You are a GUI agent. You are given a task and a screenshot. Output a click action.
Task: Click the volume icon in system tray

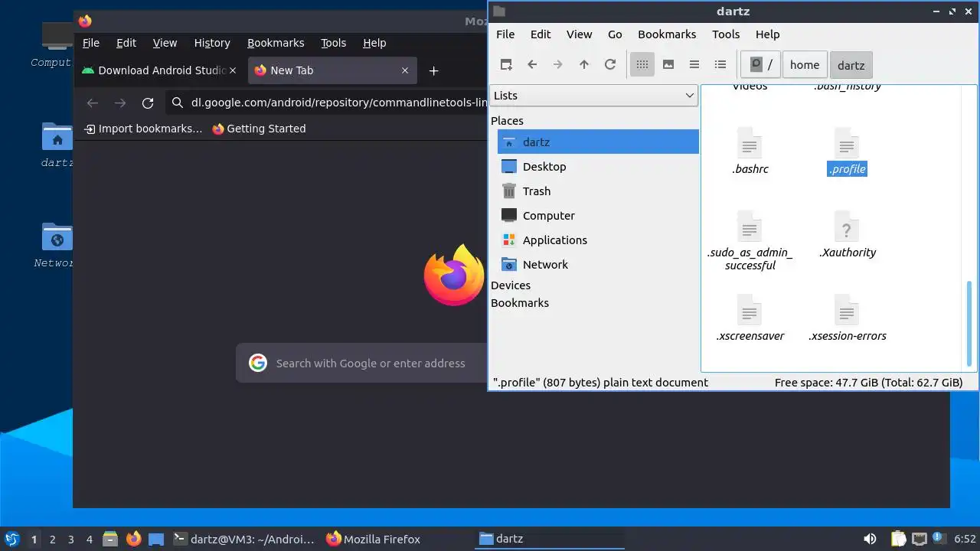[x=870, y=539]
